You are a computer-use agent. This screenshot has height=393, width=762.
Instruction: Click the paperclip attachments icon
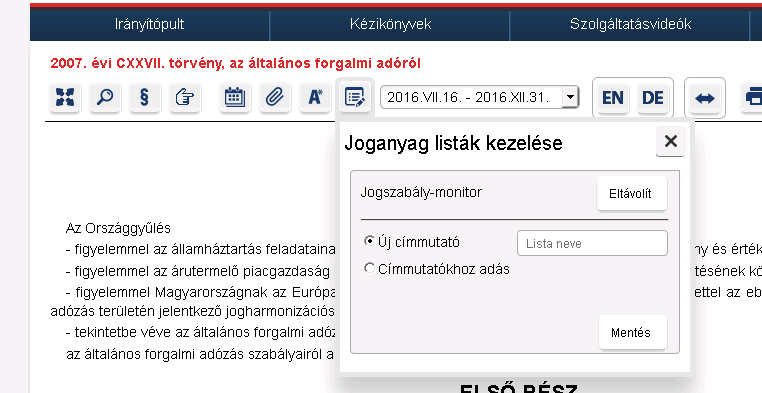275,97
